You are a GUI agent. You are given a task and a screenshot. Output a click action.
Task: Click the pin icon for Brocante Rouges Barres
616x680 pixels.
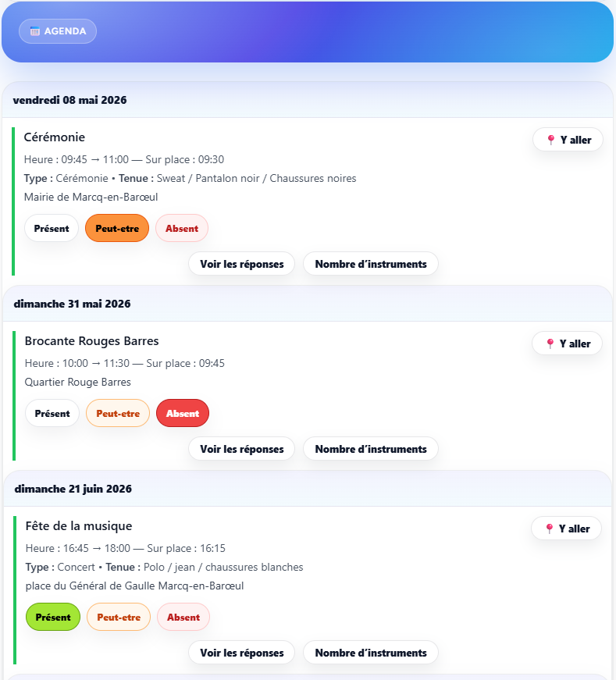pyautogui.click(x=550, y=344)
